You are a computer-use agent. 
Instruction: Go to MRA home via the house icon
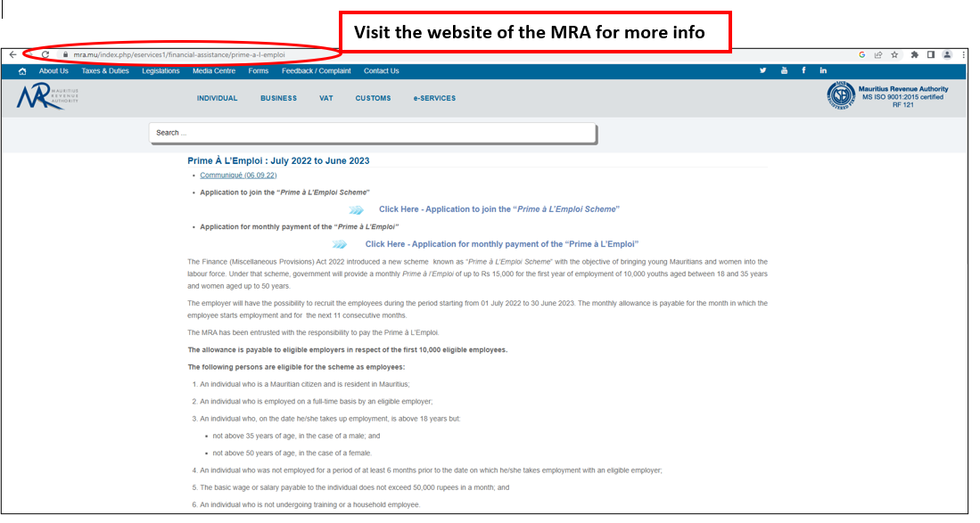(x=22, y=71)
